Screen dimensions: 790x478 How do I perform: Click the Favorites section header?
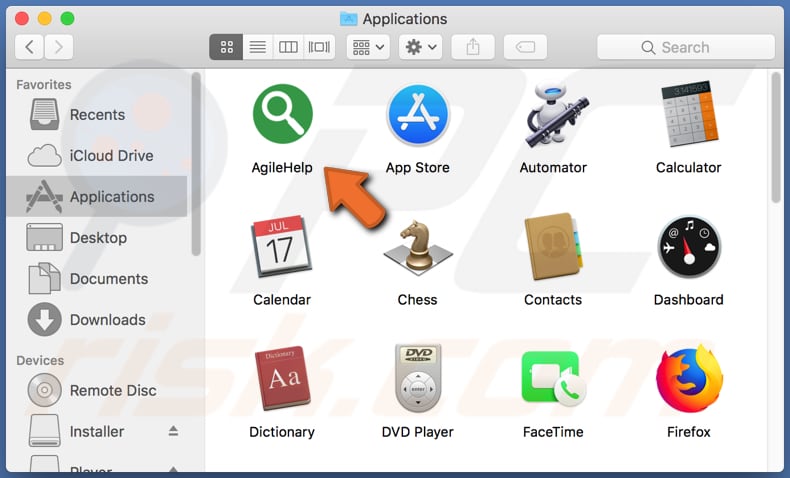point(44,85)
